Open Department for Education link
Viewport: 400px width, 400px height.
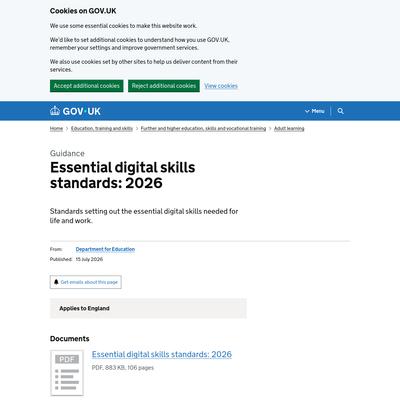pyautogui.click(x=105, y=249)
